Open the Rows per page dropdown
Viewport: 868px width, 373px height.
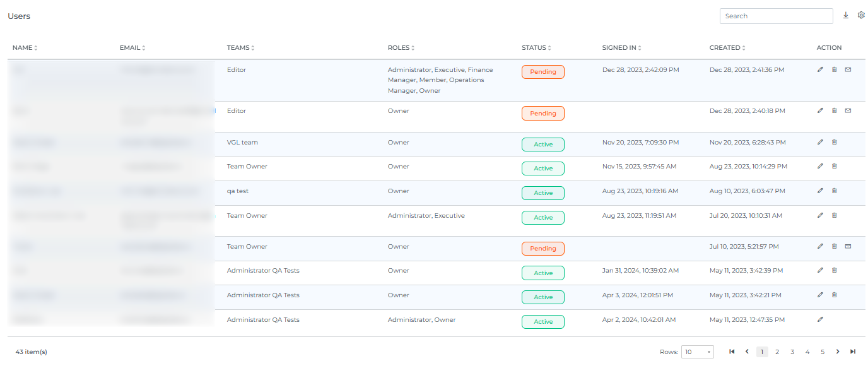coord(697,352)
